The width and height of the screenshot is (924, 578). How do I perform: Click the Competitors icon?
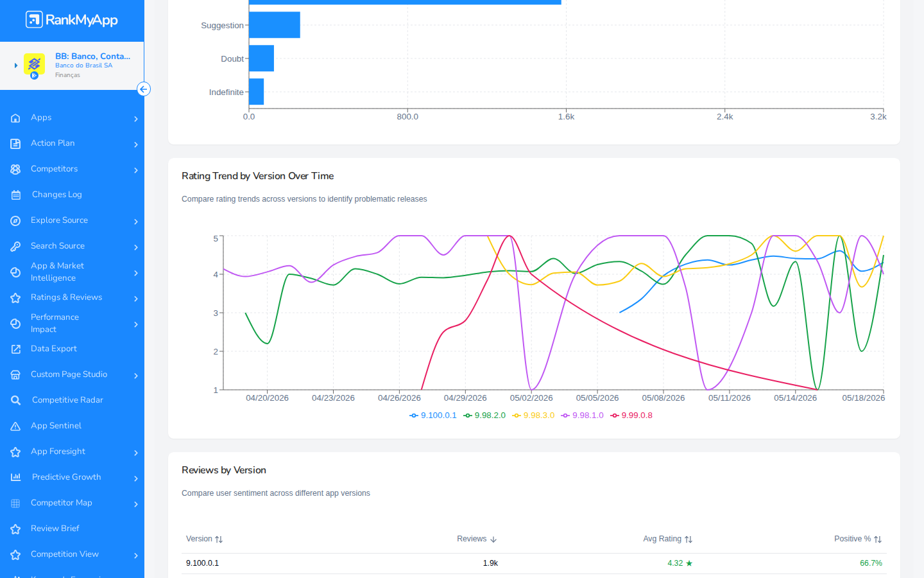coord(16,170)
